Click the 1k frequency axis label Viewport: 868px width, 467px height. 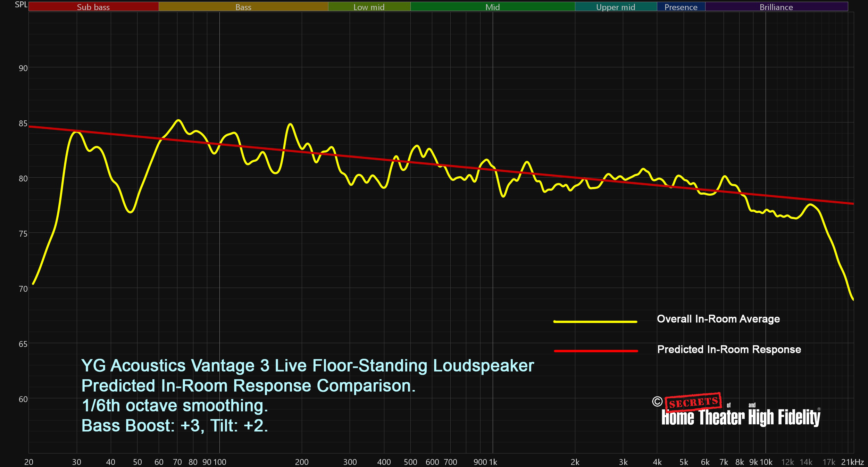[x=493, y=462]
